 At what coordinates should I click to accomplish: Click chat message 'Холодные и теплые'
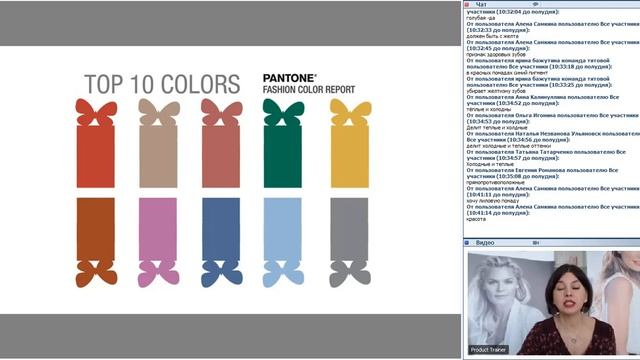(x=490, y=164)
